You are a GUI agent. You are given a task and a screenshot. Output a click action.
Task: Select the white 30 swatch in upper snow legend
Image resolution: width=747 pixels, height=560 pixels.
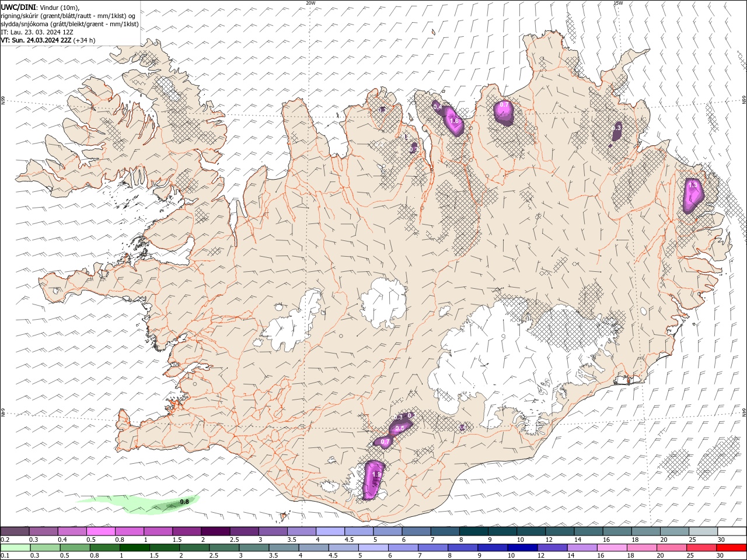(732, 531)
